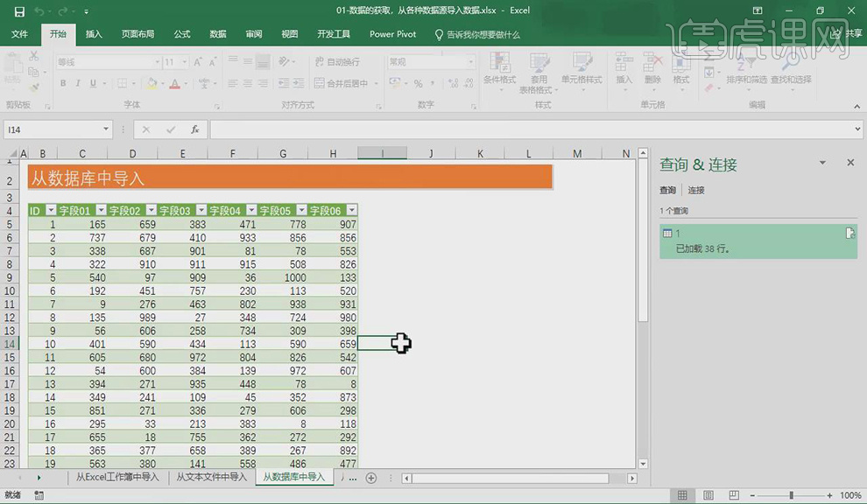The width and height of the screenshot is (867, 504).
Task: Save the workbook with the floppy icon
Action: [x=19, y=11]
